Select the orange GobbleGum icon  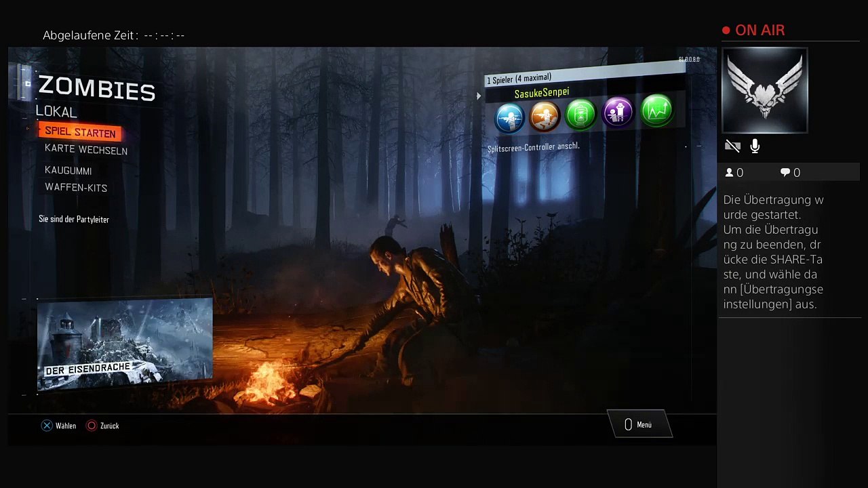(545, 116)
